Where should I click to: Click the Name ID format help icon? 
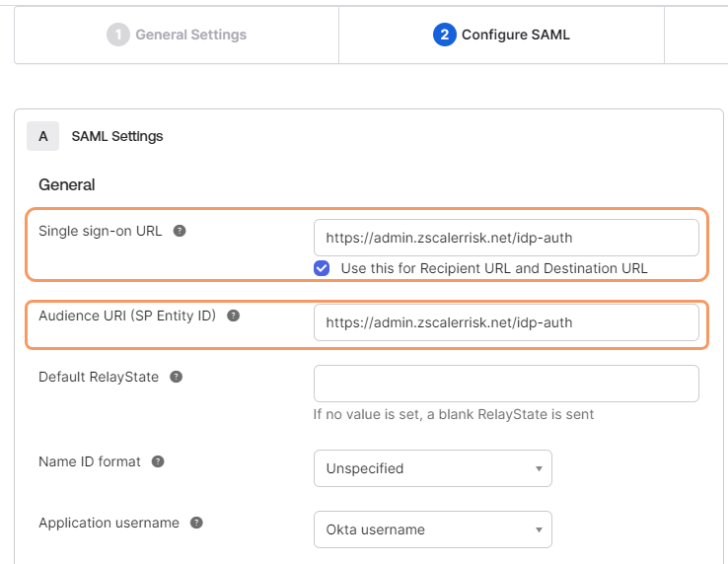[158, 461]
